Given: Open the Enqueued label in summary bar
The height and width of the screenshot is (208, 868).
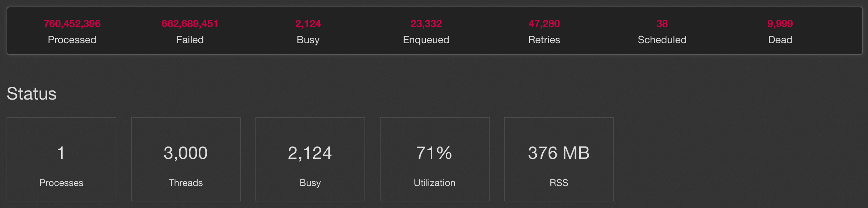Looking at the screenshot, I should [x=426, y=40].
